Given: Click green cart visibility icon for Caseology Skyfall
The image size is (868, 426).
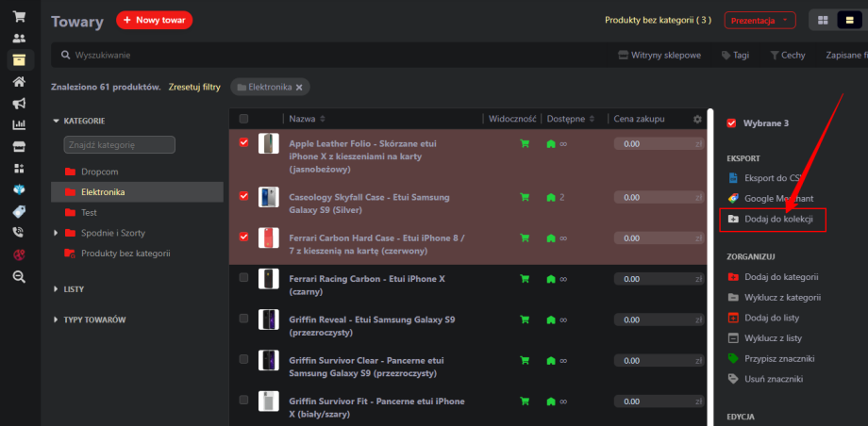Looking at the screenshot, I should [524, 198].
